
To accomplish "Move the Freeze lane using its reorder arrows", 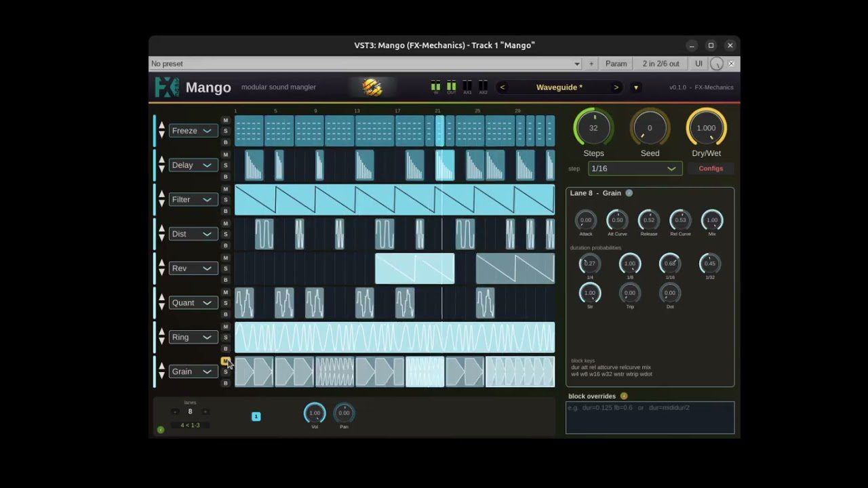I will click(x=161, y=131).
